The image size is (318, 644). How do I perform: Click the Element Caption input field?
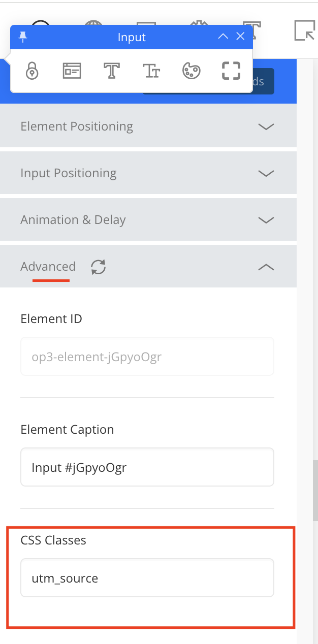click(147, 467)
